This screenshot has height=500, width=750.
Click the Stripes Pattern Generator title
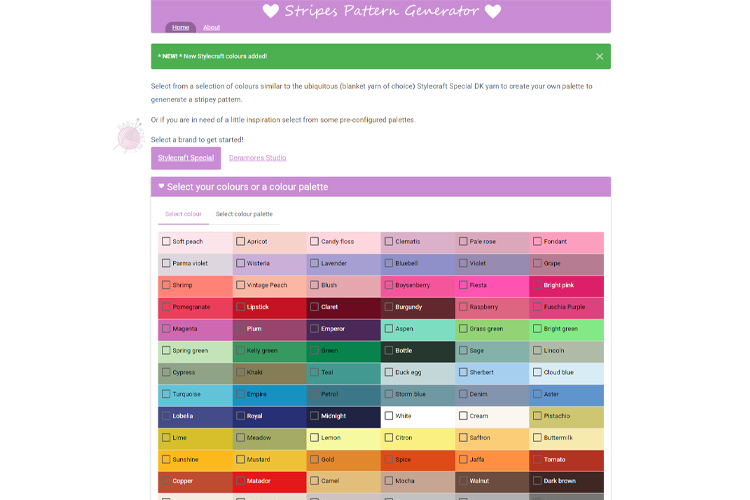pyautogui.click(x=381, y=11)
